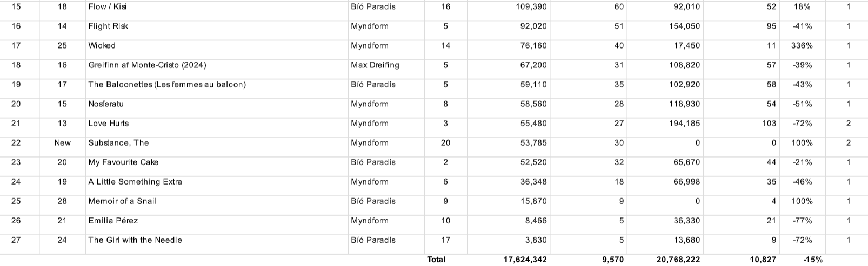Click the 17,624,342 total cell
The height and width of the screenshot is (266, 868).
coord(525,260)
